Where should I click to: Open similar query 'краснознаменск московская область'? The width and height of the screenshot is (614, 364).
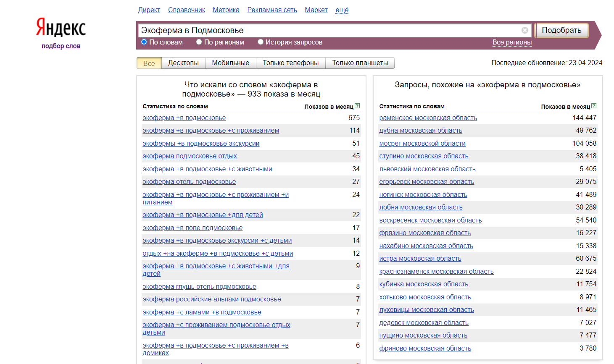[436, 272]
